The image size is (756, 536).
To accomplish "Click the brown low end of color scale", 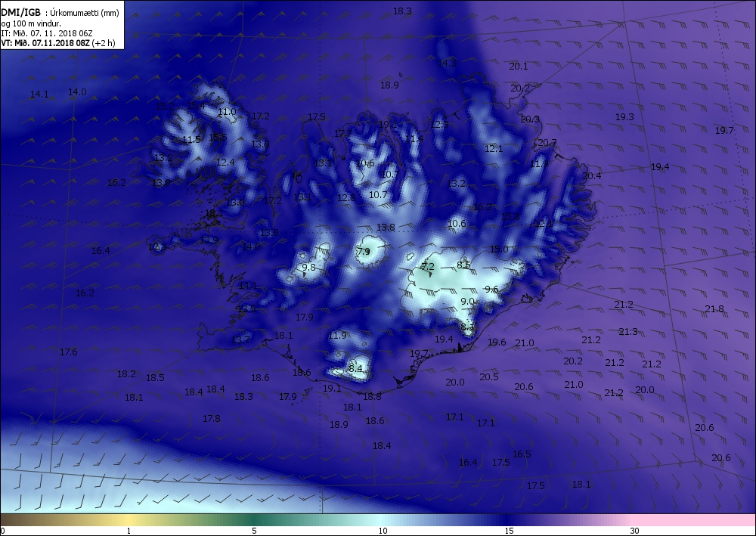I will [20, 519].
